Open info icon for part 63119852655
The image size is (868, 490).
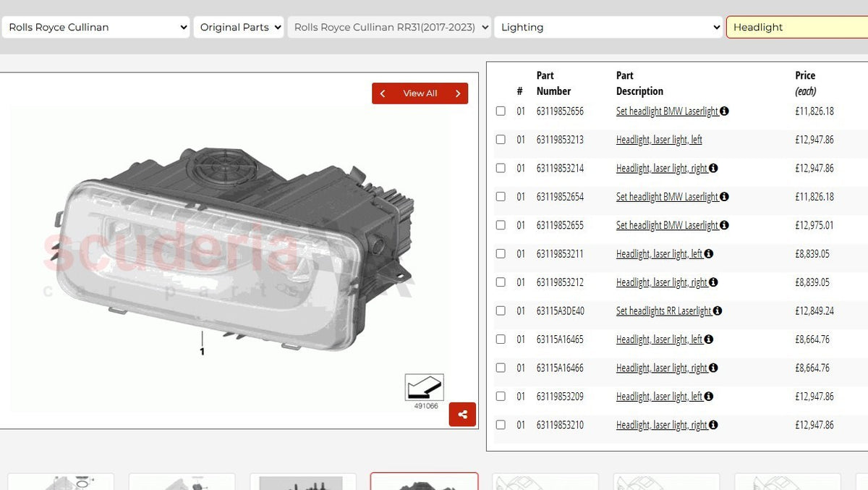(725, 225)
